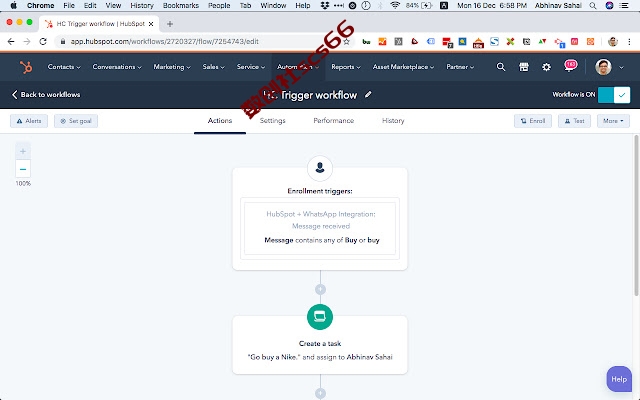Screen dimensions: 640x400
Task: Click the Test button
Action: click(x=574, y=121)
